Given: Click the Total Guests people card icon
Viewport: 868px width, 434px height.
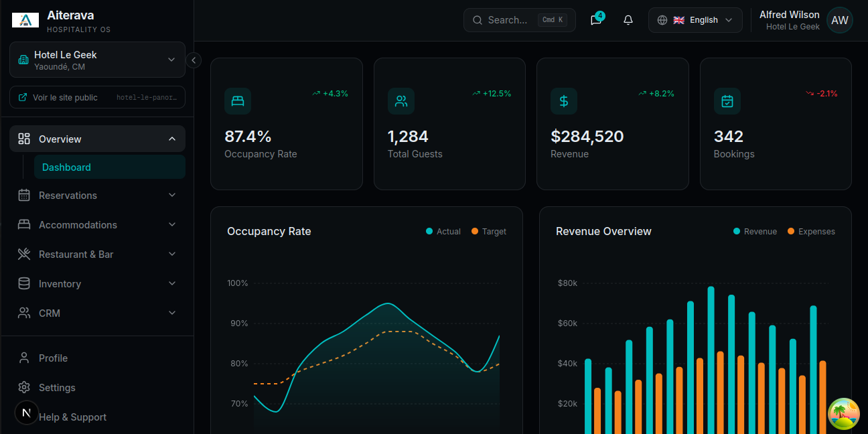Looking at the screenshot, I should [x=401, y=101].
